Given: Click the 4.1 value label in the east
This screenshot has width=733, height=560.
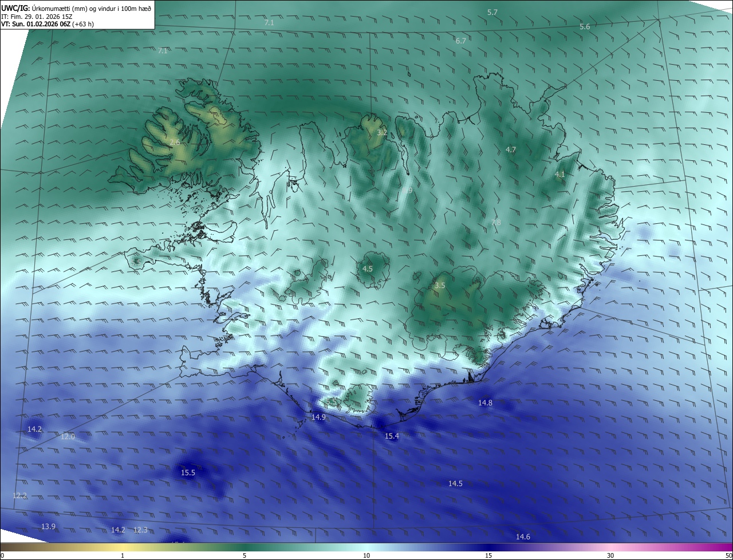Looking at the screenshot, I should pos(560,175).
